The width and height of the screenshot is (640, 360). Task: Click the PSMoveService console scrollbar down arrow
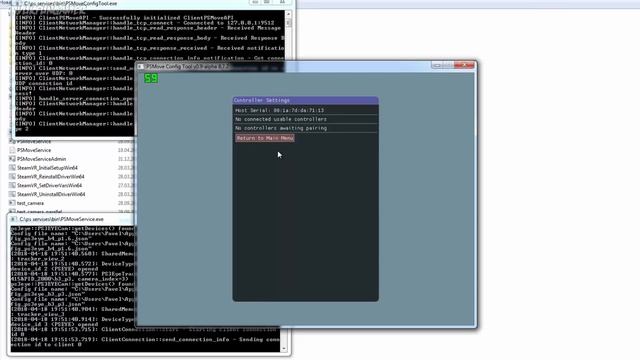pos(284,349)
